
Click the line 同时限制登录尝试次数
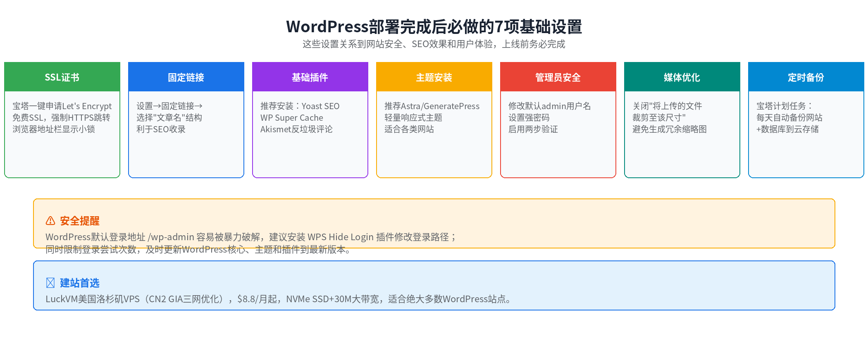click(198, 249)
